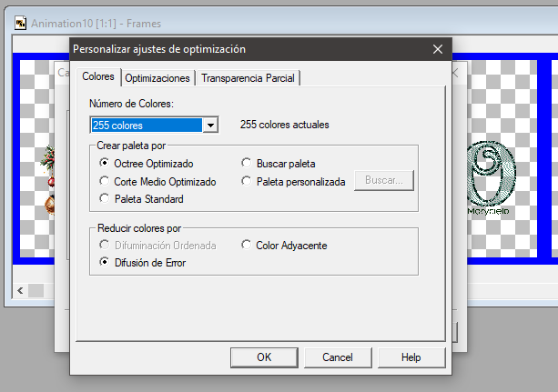Choose Corte Medio Optimizado palette option
This screenshot has width=558, height=392.
tap(106, 182)
